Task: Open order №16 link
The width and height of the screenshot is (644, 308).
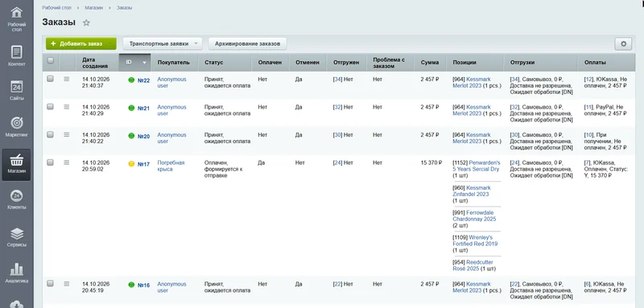Action: pyautogui.click(x=143, y=285)
